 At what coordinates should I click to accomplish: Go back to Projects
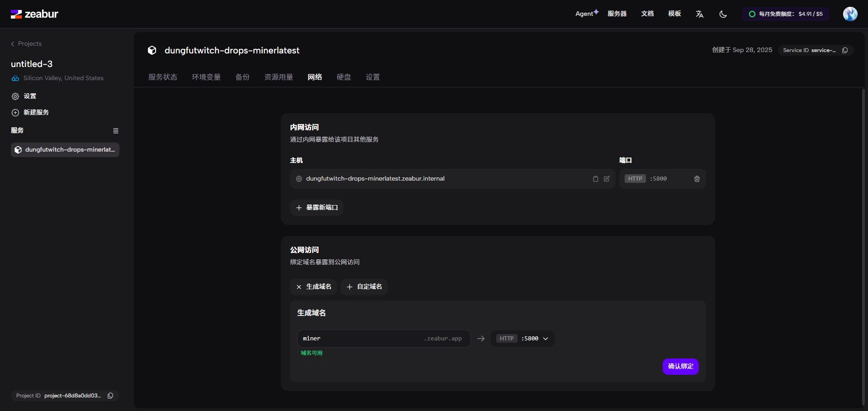click(x=26, y=44)
